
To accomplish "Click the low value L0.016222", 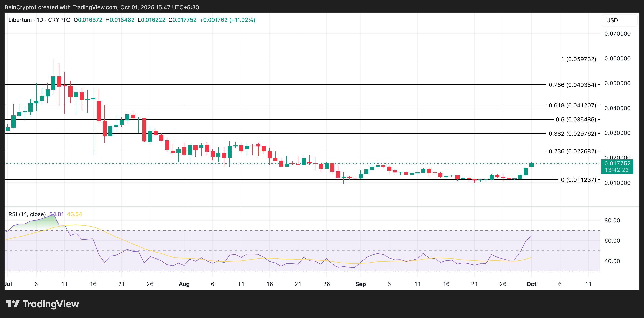I will (x=152, y=20).
